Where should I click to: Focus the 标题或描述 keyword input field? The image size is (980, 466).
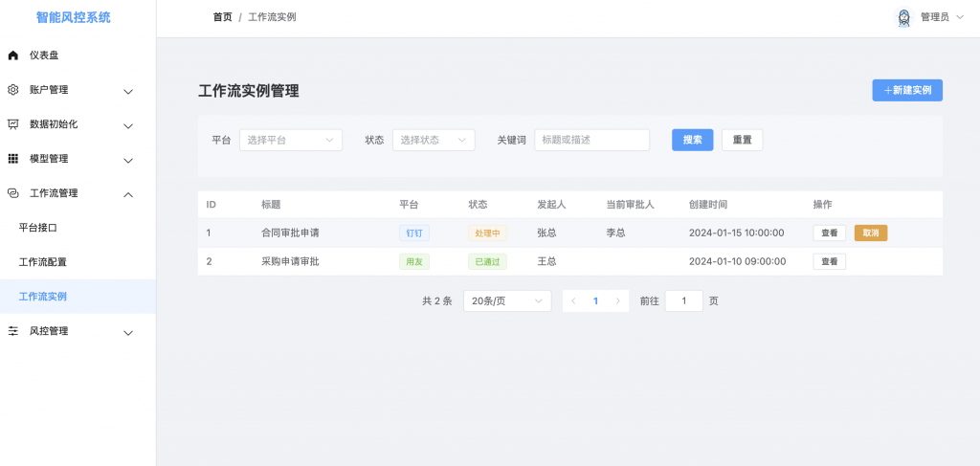(x=591, y=140)
